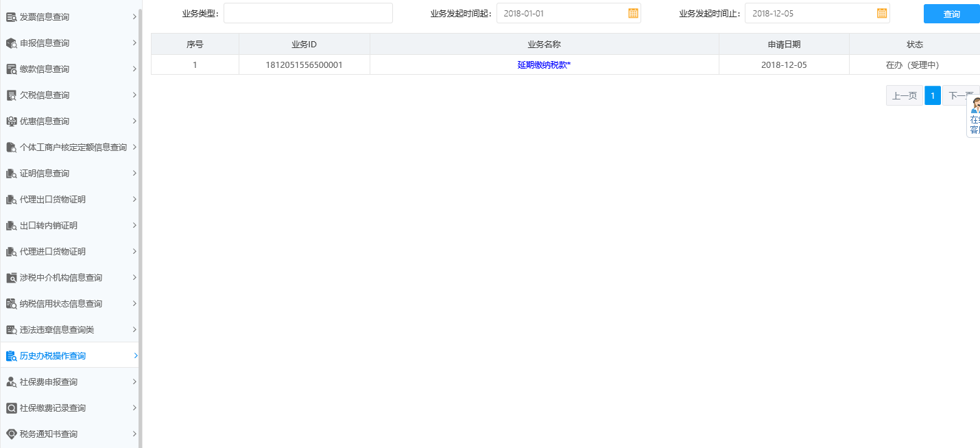980x448 pixels.
Task: Open 发票信息查询 menu item
Action: pos(70,16)
